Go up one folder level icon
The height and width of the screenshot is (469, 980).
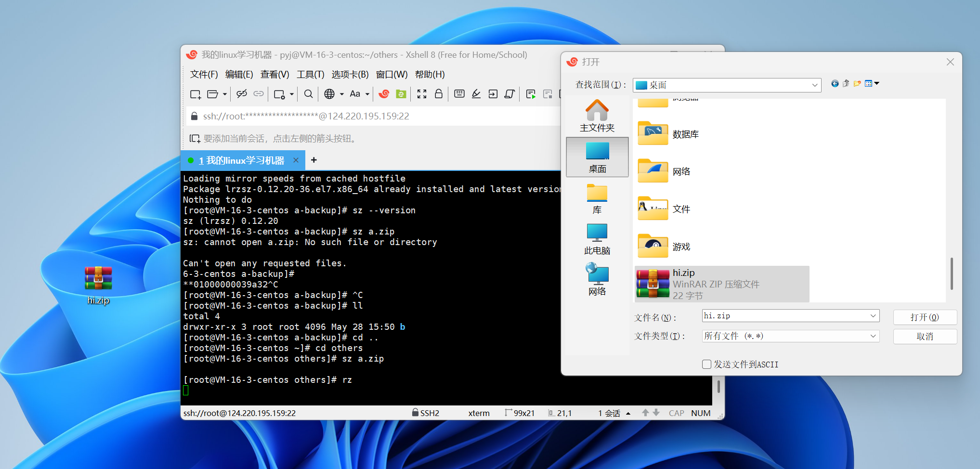point(846,83)
